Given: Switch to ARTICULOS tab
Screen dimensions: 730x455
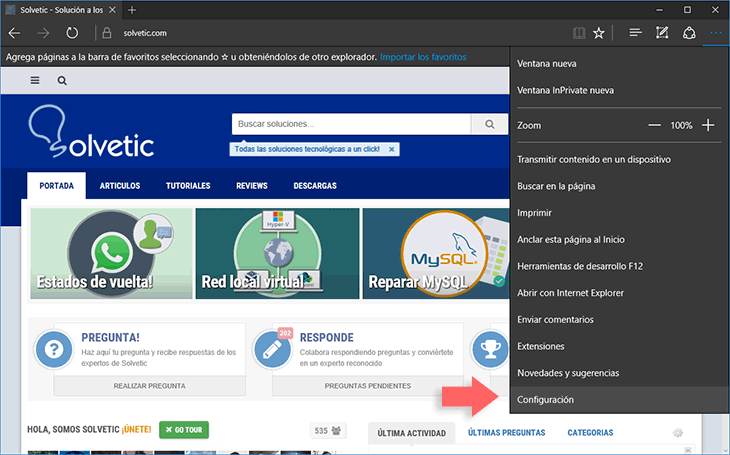Looking at the screenshot, I should [120, 186].
